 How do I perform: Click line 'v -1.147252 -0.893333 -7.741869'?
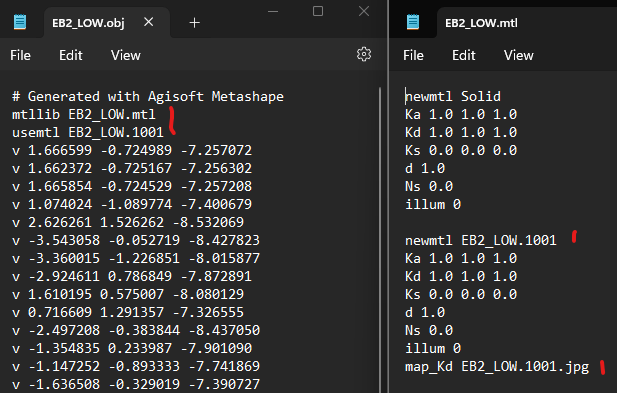[135, 367]
